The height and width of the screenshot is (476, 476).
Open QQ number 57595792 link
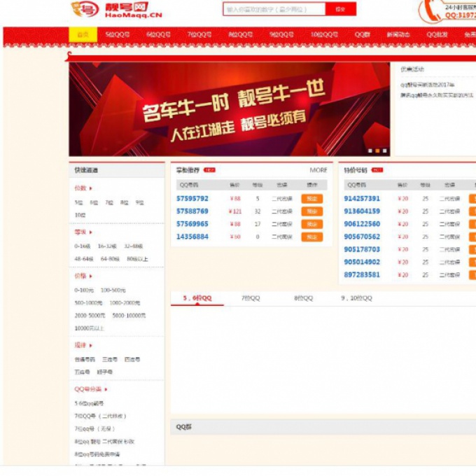[192, 199]
